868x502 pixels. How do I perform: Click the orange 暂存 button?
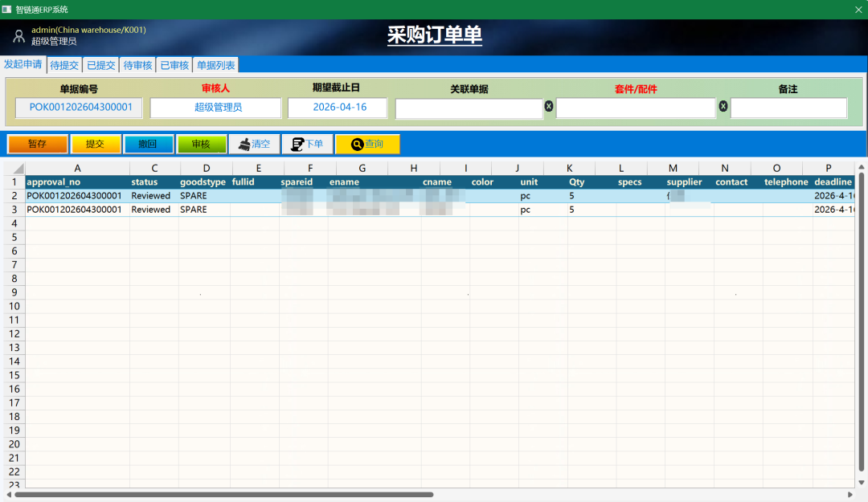38,144
